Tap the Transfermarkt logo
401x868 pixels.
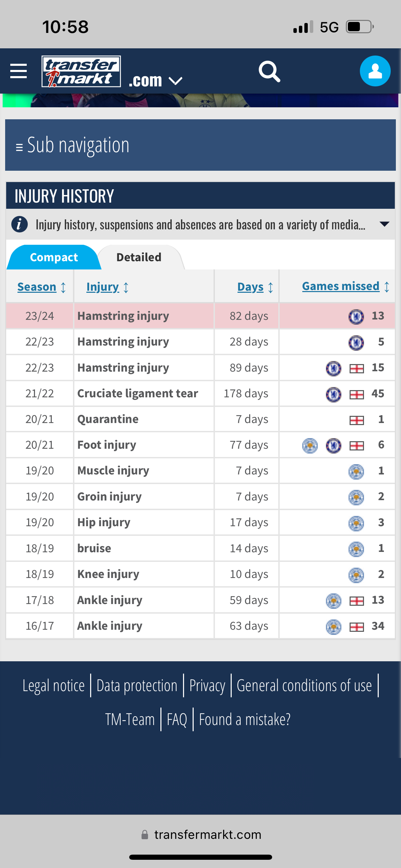point(81,71)
